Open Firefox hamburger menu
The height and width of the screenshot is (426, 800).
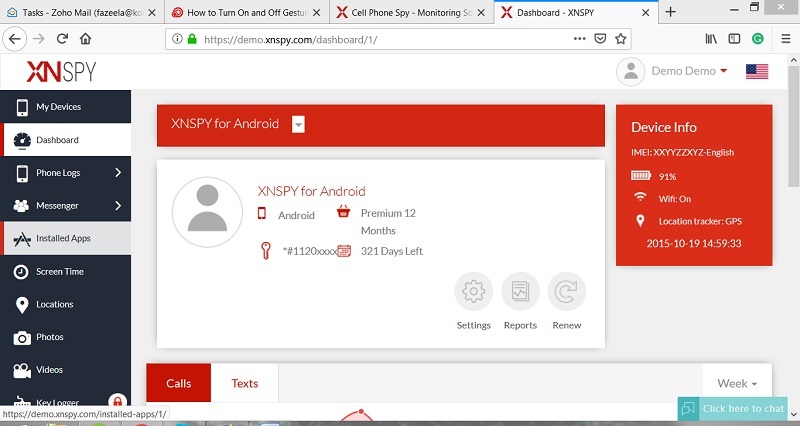[x=786, y=39]
